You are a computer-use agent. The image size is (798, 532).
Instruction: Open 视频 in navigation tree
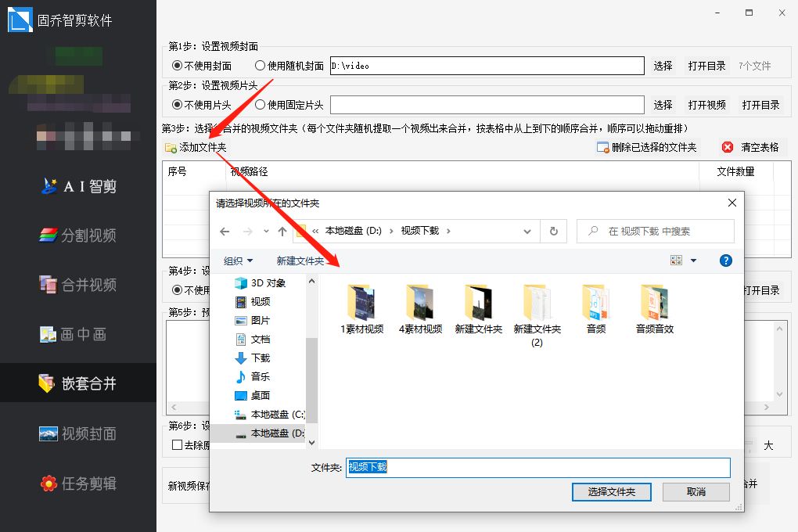point(253,302)
